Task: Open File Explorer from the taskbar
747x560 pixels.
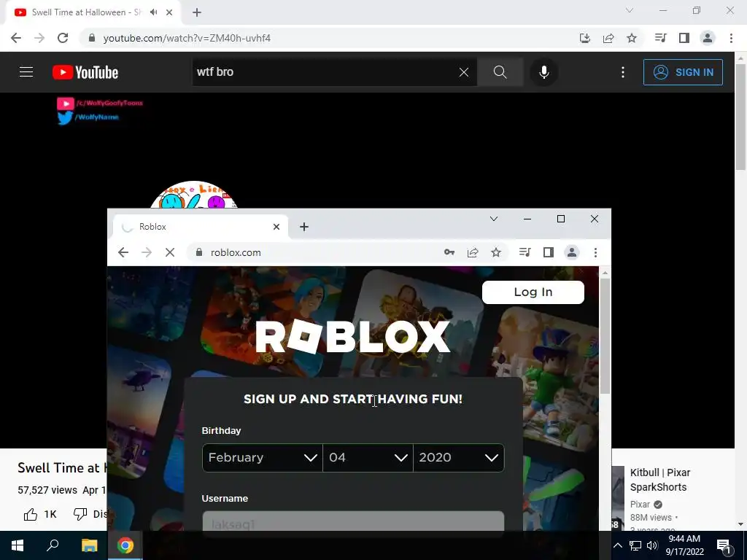Action: (x=89, y=545)
